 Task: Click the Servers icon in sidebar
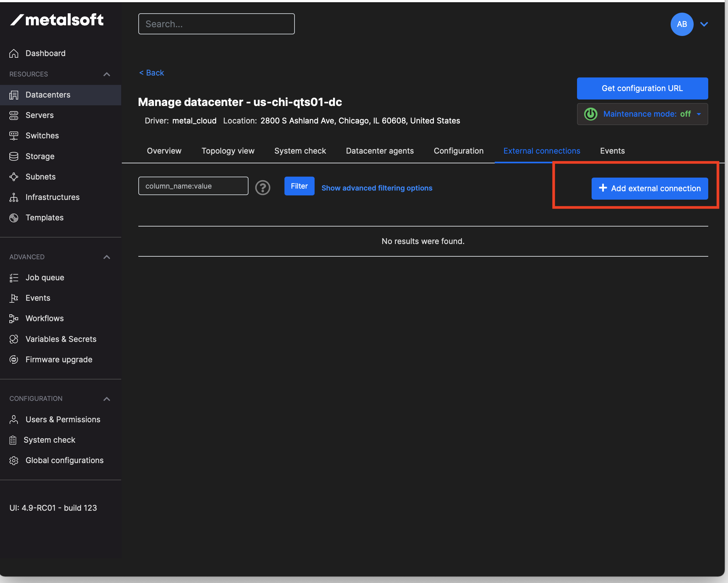click(14, 115)
